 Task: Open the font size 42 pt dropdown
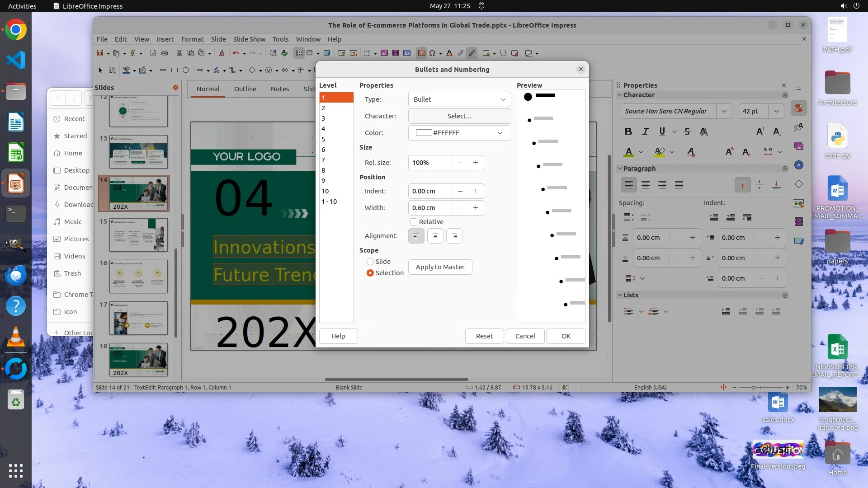coord(776,111)
